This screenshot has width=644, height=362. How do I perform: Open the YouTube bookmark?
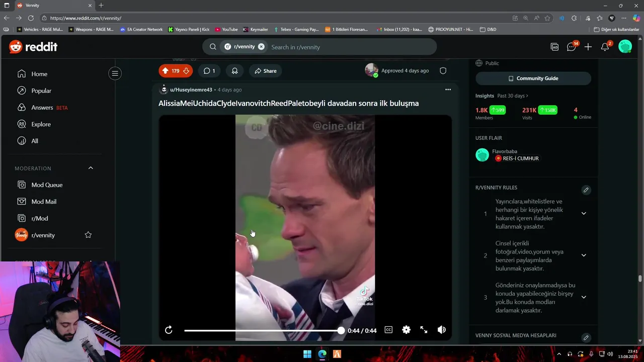tap(226, 29)
